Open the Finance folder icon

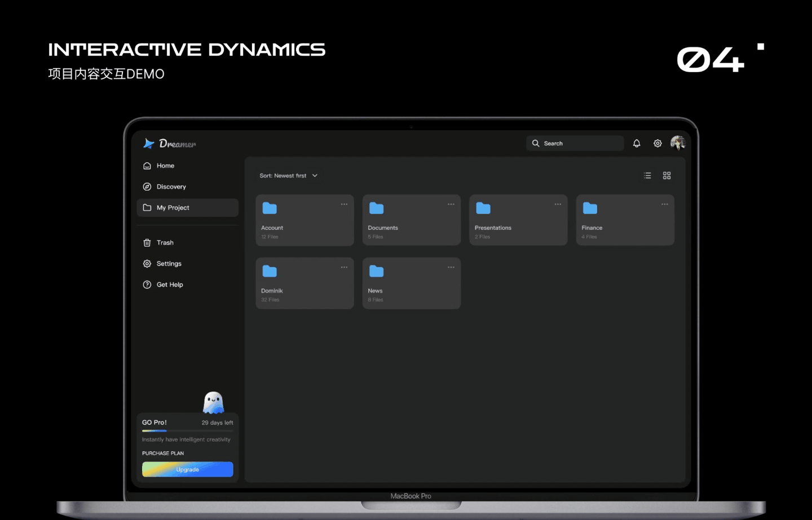[590, 208]
